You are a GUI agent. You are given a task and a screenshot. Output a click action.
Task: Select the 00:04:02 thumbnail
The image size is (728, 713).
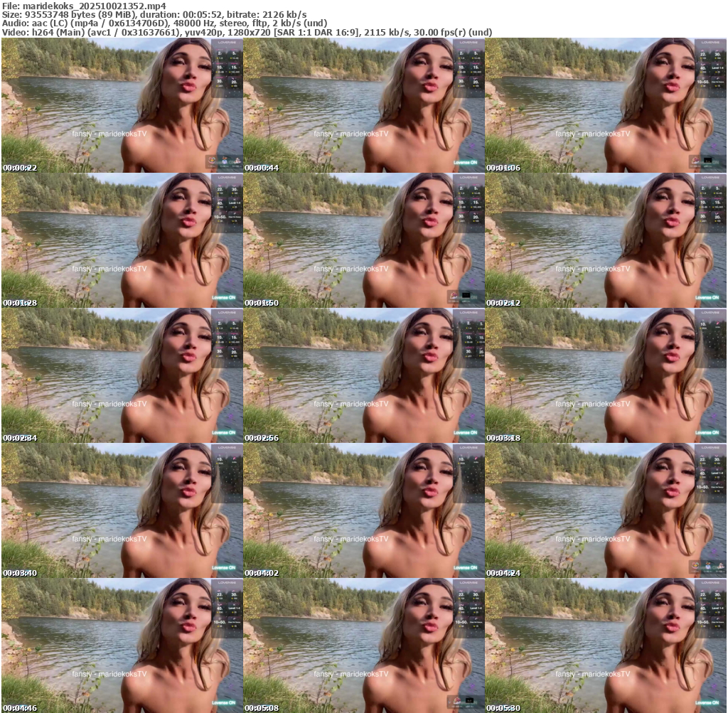pos(364,510)
